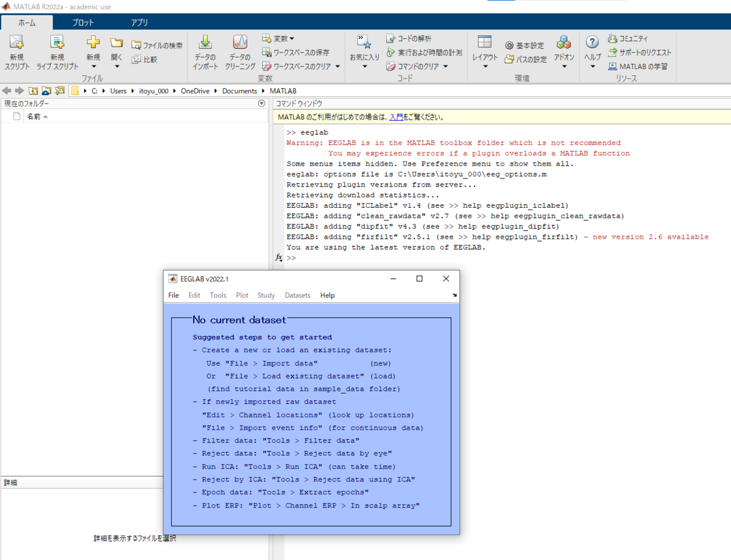Open 基本設定 (Preferences) gear
Viewport: 731px width, 560px height.
pos(524,46)
